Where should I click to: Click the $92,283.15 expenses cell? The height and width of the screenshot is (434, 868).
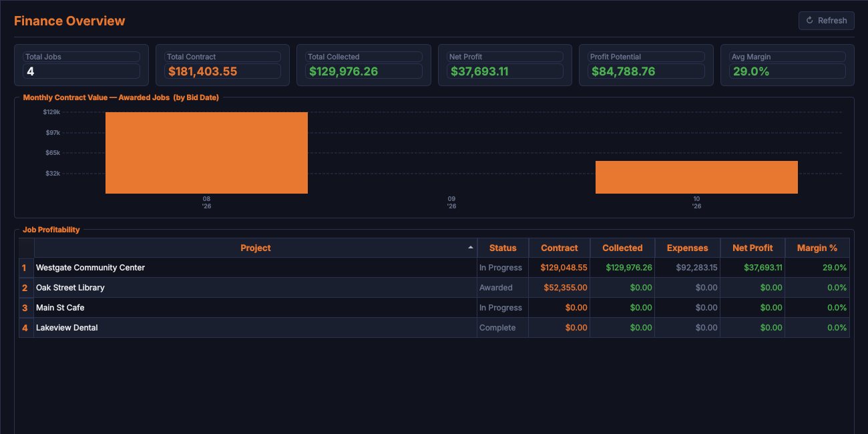pyautogui.click(x=687, y=268)
